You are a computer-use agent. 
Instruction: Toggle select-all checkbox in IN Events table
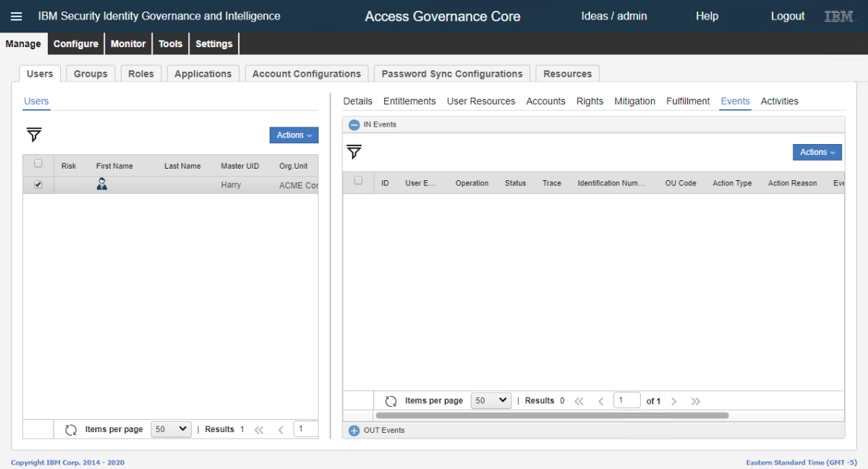point(358,181)
